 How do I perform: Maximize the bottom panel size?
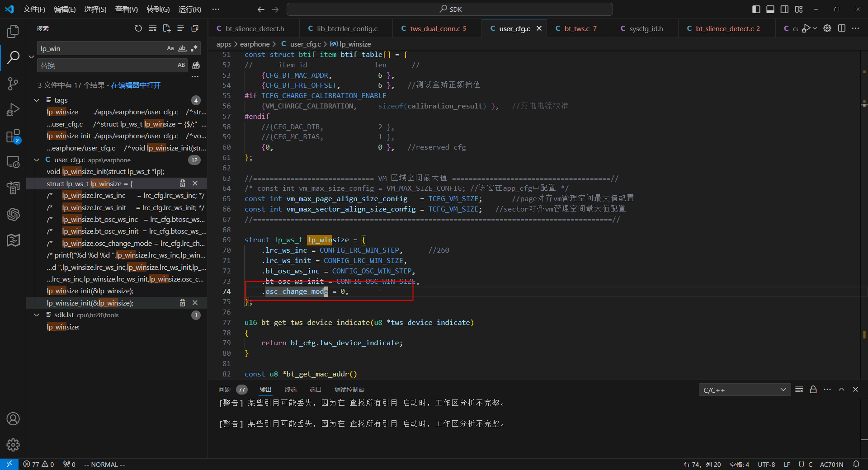point(841,390)
